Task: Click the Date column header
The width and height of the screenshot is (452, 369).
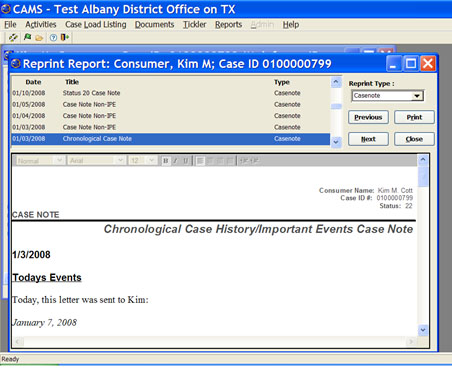Action: (33, 82)
